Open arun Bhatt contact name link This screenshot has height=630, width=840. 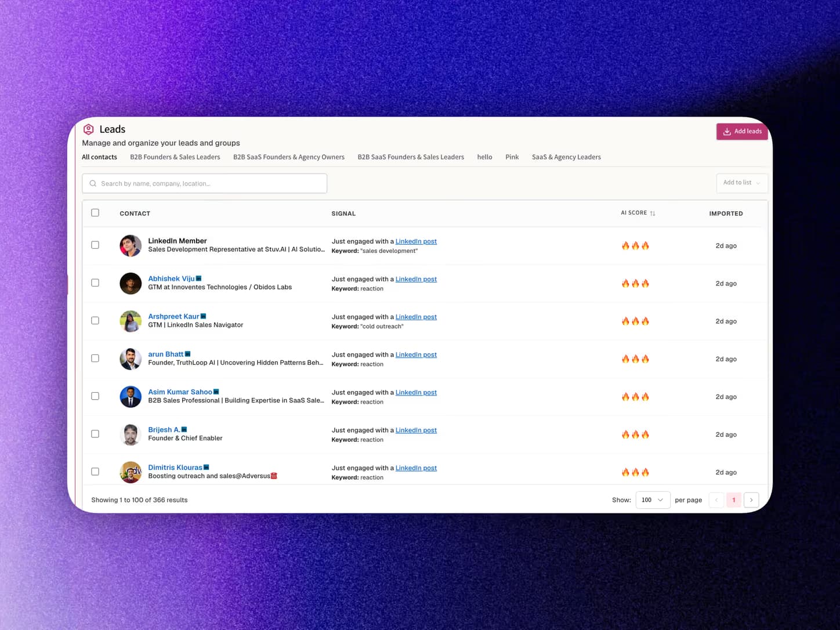[x=165, y=354]
